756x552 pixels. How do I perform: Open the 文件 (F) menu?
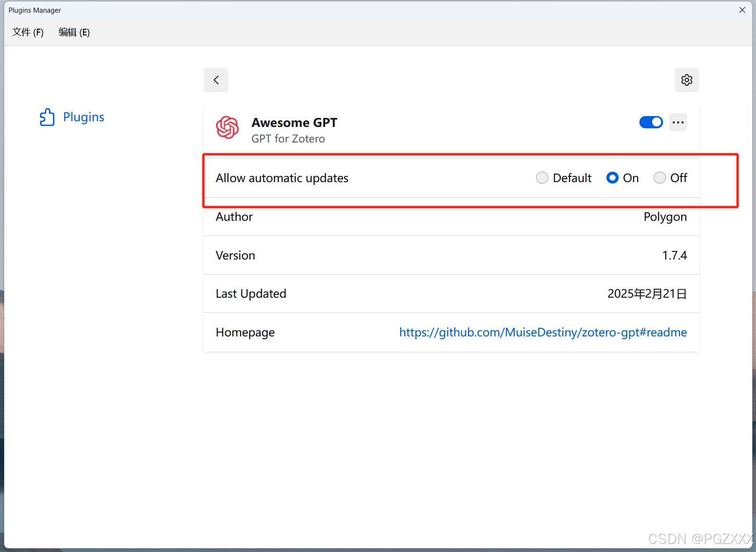(x=28, y=32)
